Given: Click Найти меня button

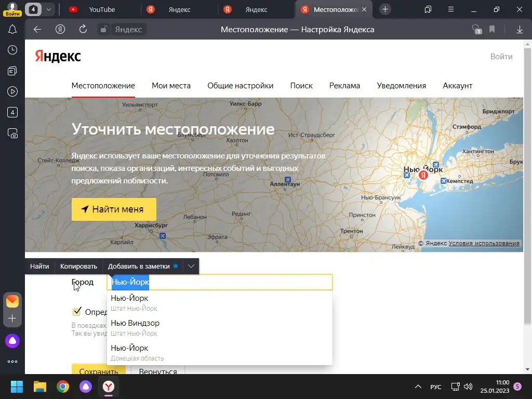Looking at the screenshot, I should [x=114, y=209].
